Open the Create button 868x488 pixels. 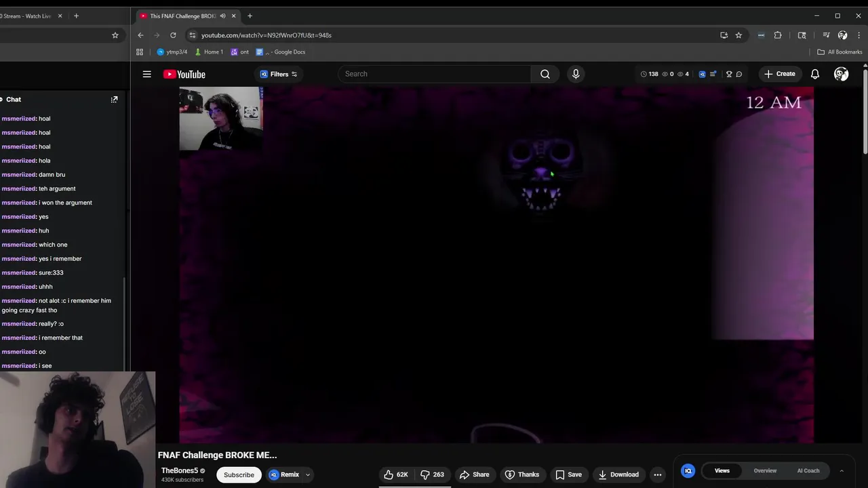point(779,74)
